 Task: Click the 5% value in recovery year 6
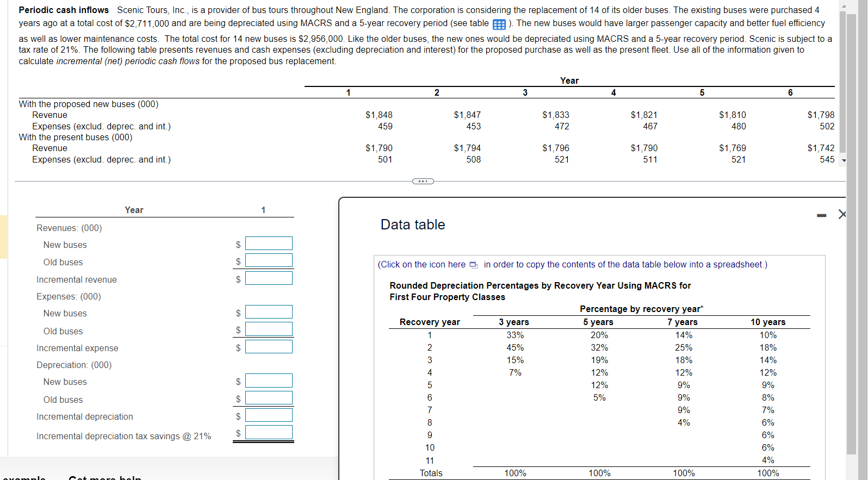[x=599, y=398]
